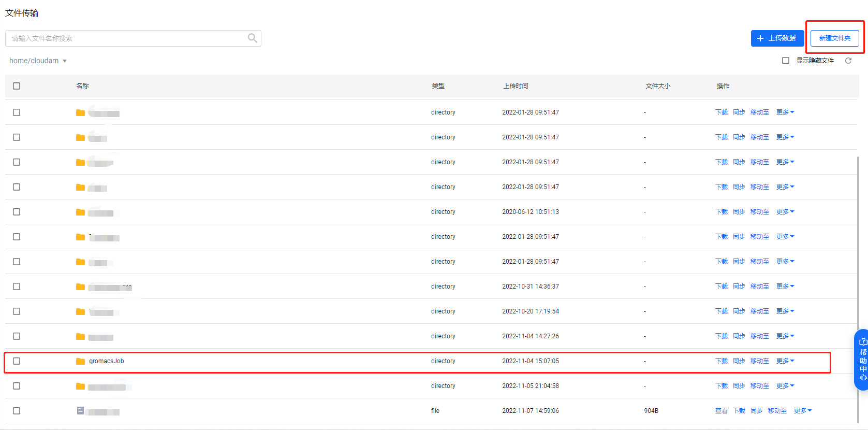Enable the show hidden files checkbox

(x=786, y=61)
